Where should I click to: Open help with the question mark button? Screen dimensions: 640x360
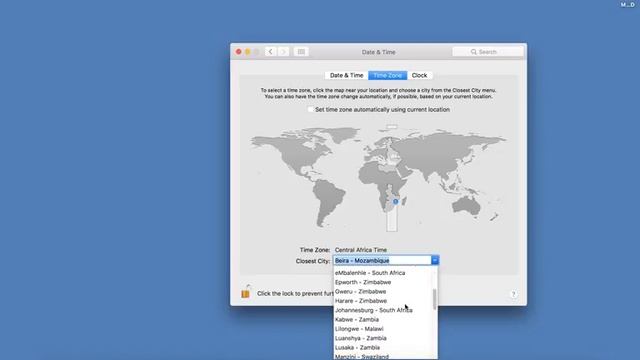click(514, 294)
